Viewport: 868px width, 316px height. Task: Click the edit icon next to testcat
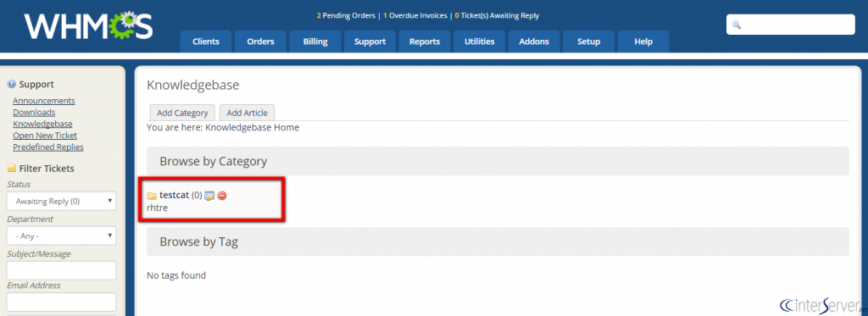pos(210,196)
